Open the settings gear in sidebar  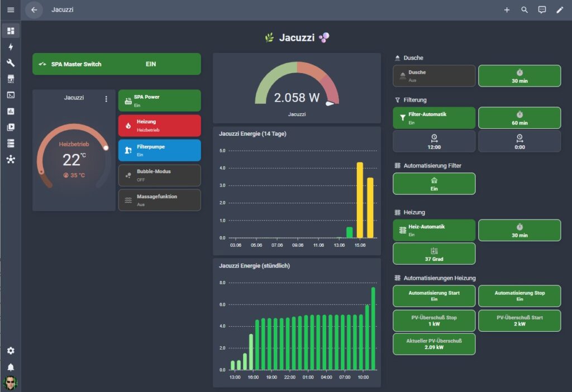[11, 351]
